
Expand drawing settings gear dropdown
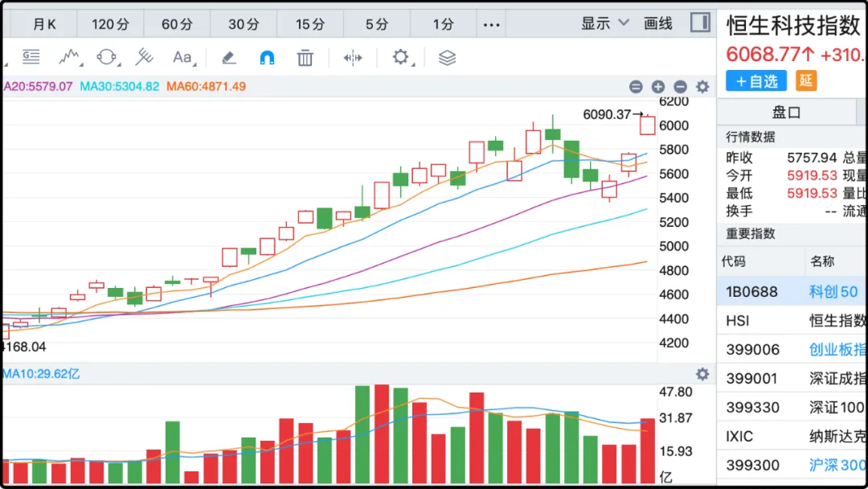[401, 57]
